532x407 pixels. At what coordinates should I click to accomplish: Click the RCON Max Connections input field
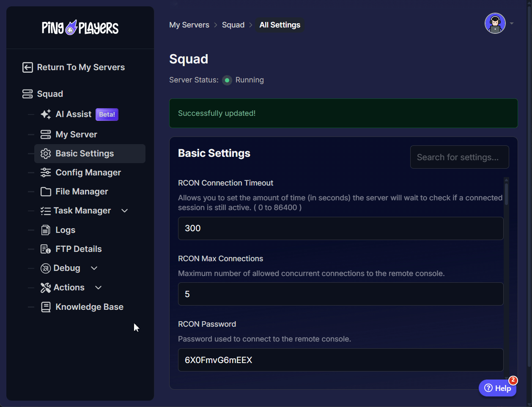tap(341, 294)
